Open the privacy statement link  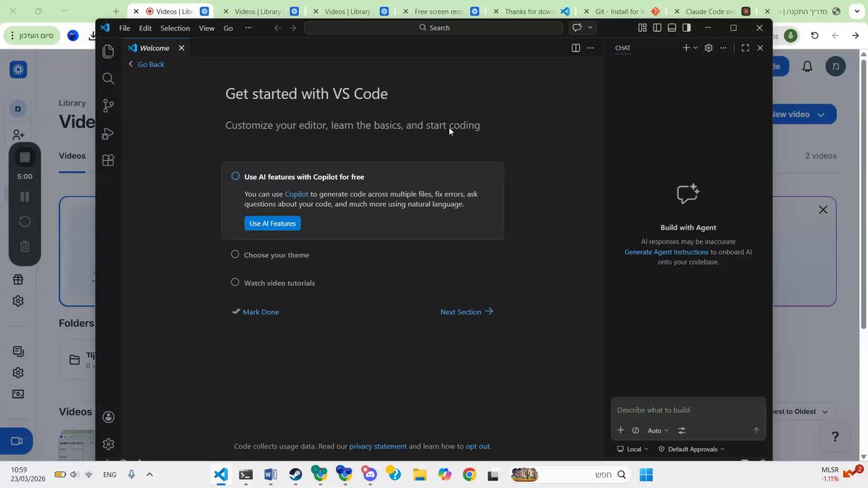click(378, 446)
